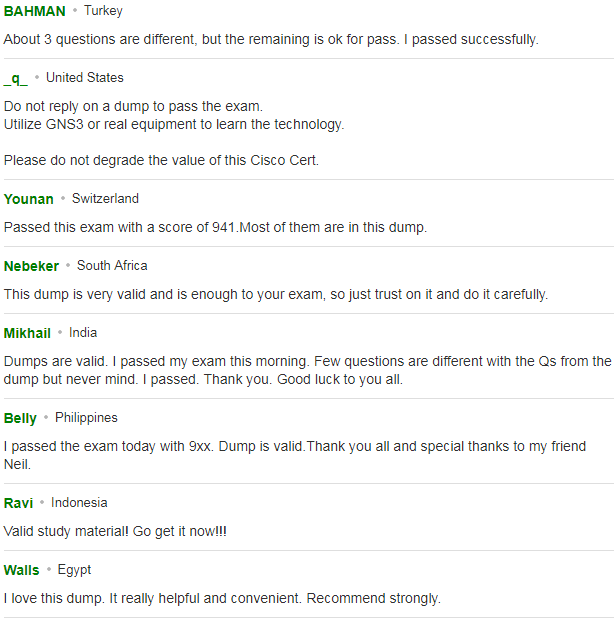Click the United States country label
The image size is (616, 620).
click(x=85, y=78)
